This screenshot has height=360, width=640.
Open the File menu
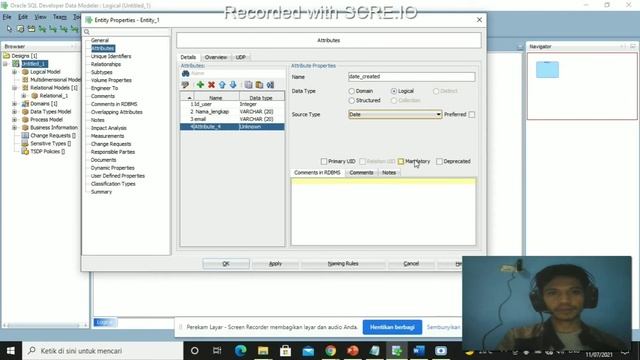7,17
